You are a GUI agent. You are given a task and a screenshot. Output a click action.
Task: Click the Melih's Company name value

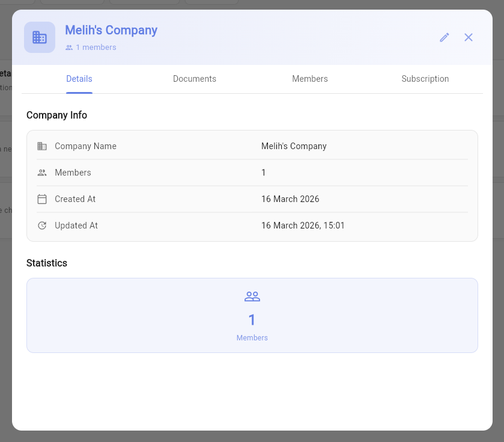tap(294, 146)
